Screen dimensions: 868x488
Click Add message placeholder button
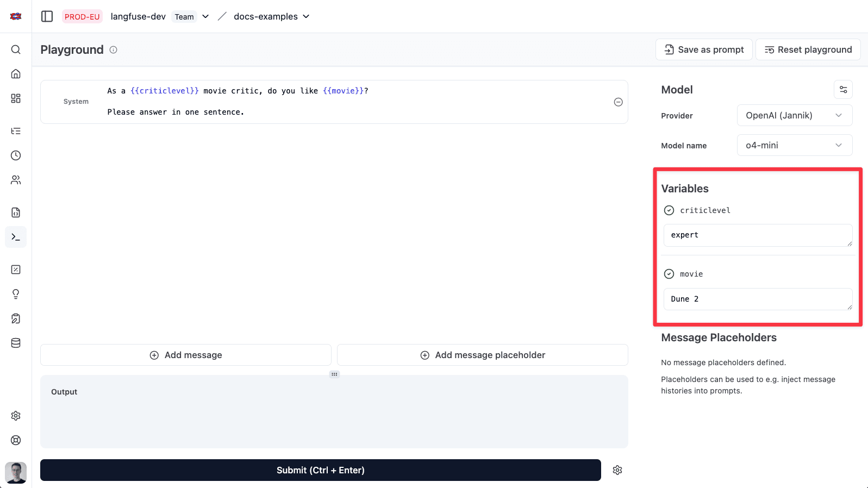(483, 355)
